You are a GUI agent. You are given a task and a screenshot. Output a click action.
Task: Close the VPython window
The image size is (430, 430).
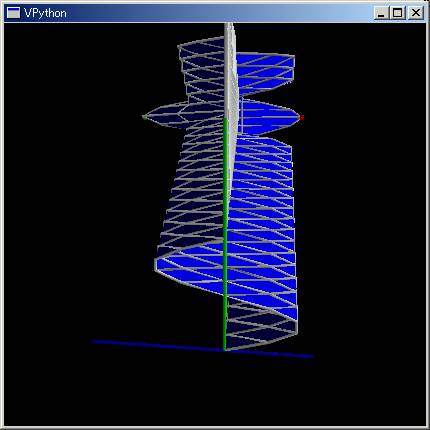click(415, 13)
